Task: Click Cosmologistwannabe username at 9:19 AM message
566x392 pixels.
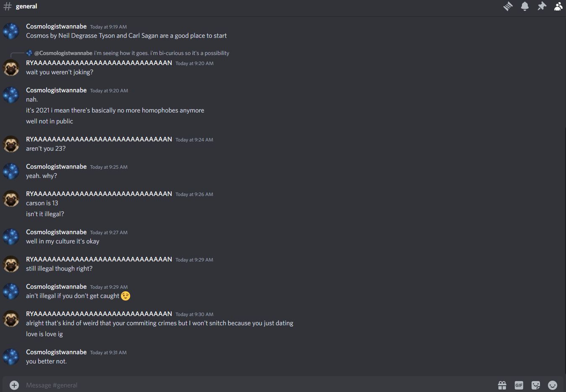Action: pos(56,26)
